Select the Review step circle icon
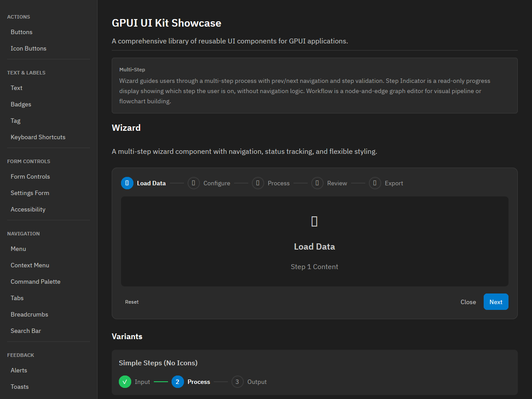The height and width of the screenshot is (399, 532). pyautogui.click(x=317, y=183)
